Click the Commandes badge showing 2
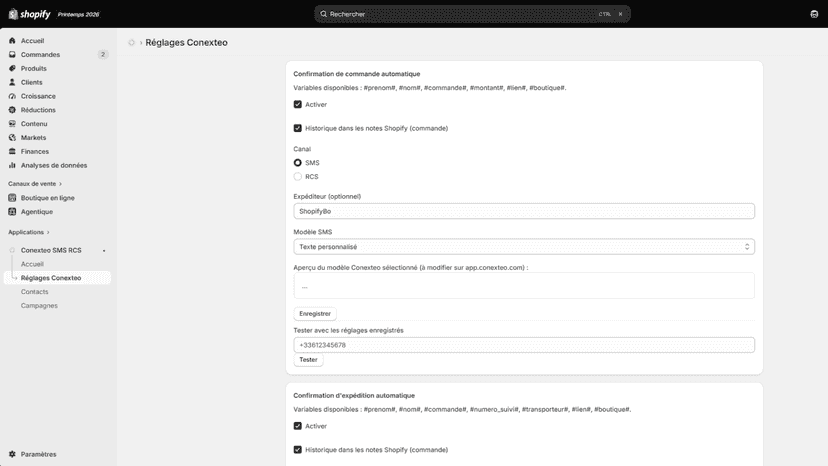828x466 pixels. [103, 54]
